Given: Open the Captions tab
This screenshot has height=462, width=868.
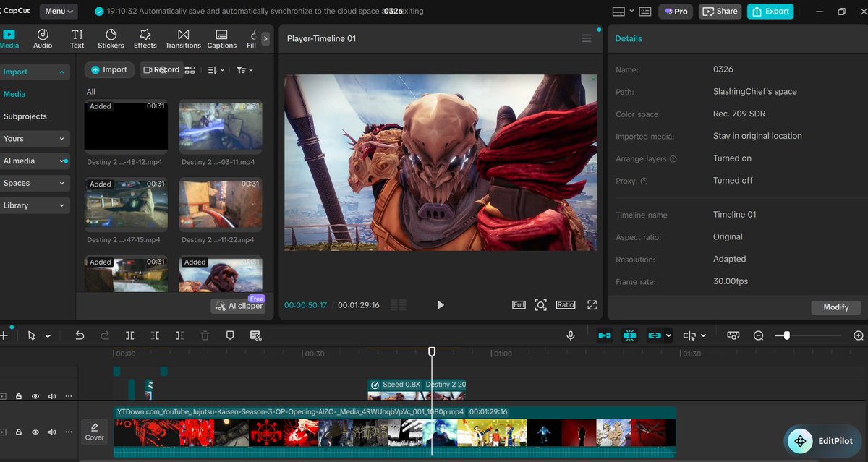Looking at the screenshot, I should click(x=222, y=39).
